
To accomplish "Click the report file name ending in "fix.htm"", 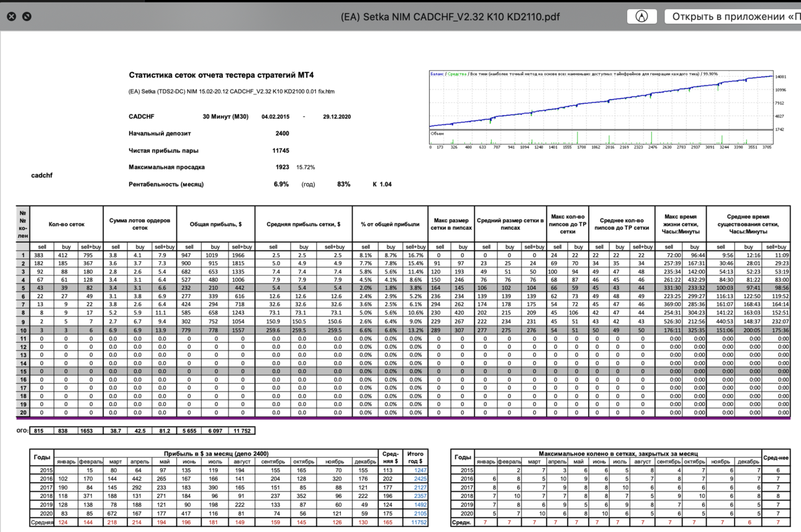I will pyautogui.click(x=232, y=92).
